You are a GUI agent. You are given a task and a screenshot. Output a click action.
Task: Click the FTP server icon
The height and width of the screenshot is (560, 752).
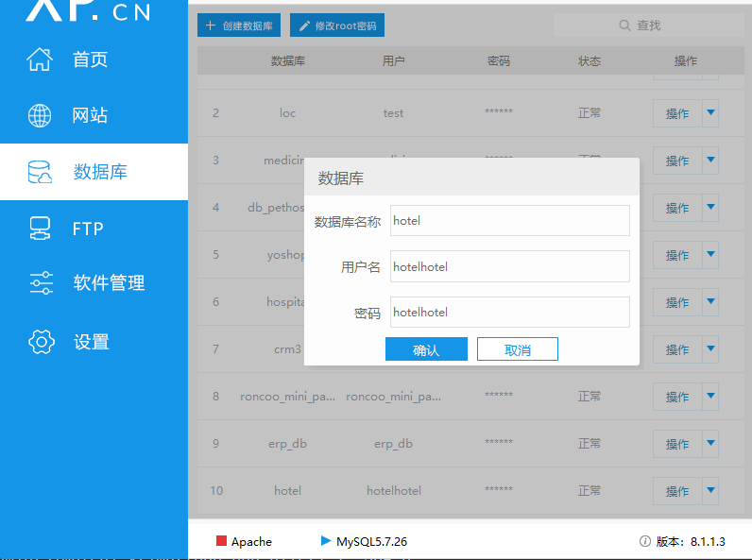pos(40,229)
